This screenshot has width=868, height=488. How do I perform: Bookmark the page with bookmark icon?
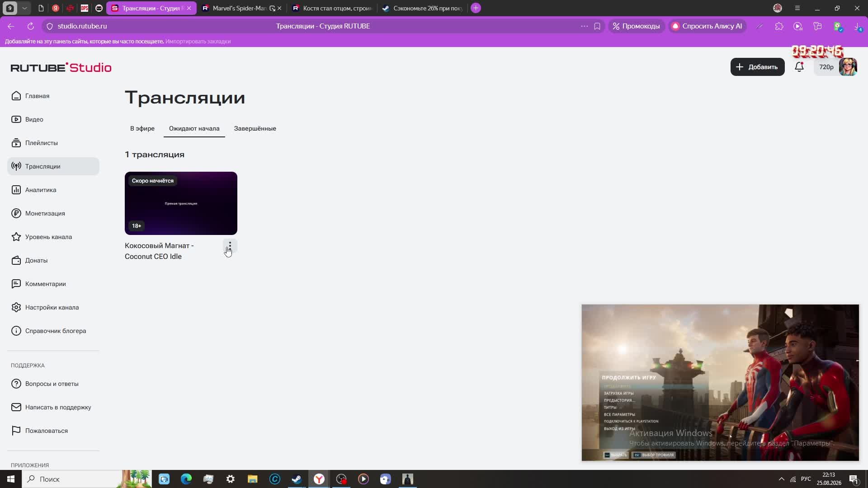click(x=597, y=26)
